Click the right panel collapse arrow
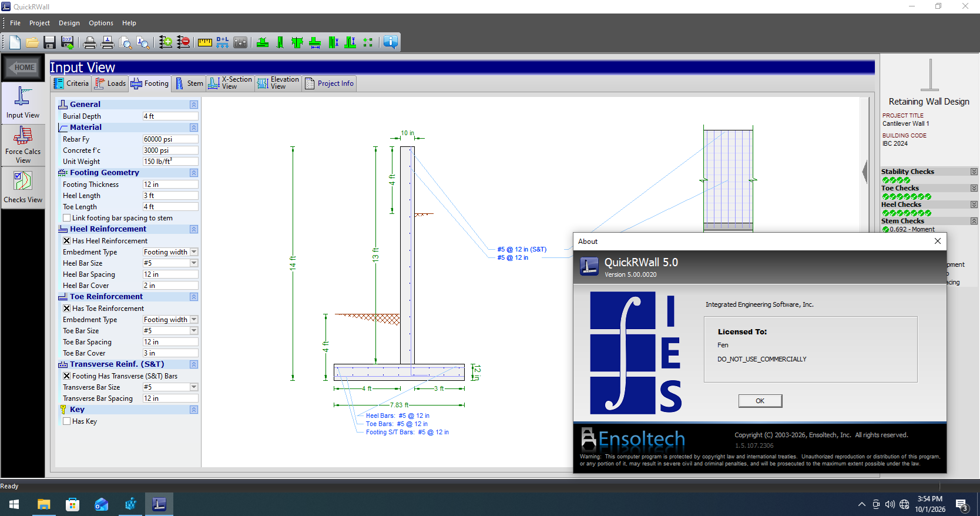980x516 pixels. click(x=865, y=172)
